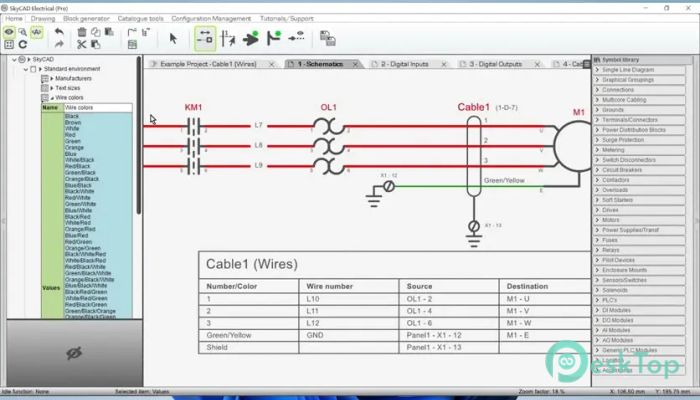Viewport: 700px width, 400px height.
Task: Click the wire numbering tool icon
Action: [228, 38]
